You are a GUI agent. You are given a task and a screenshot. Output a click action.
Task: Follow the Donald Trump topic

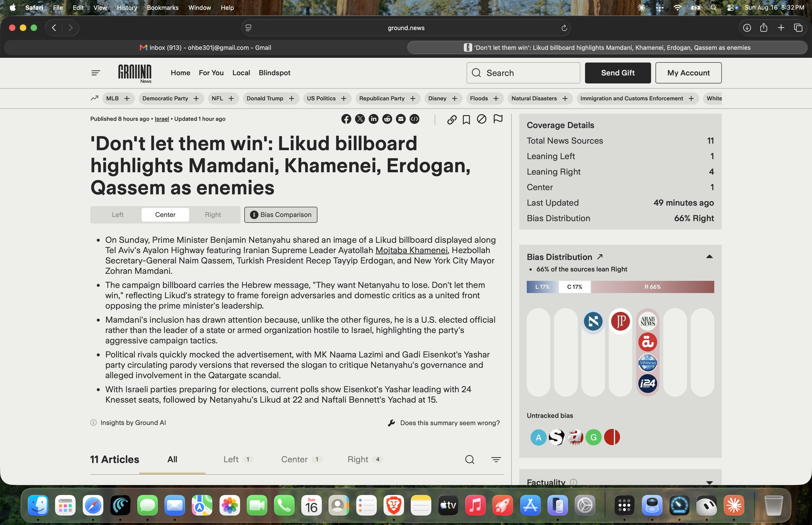[291, 98]
